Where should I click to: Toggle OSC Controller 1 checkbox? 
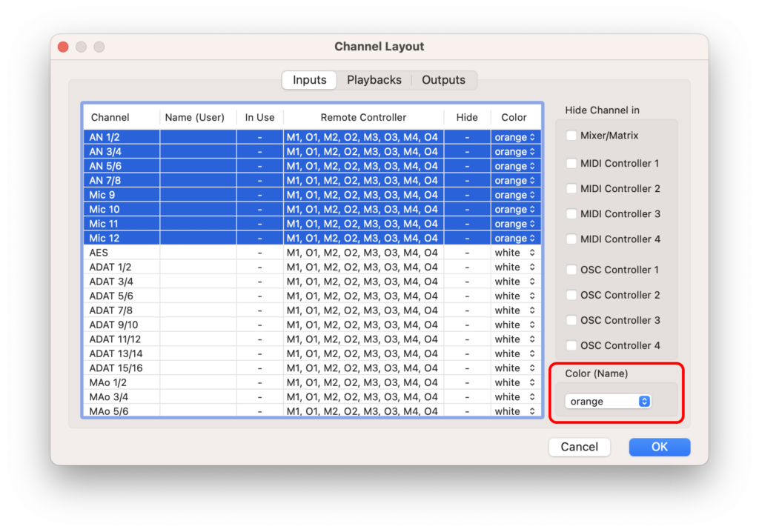pos(571,270)
